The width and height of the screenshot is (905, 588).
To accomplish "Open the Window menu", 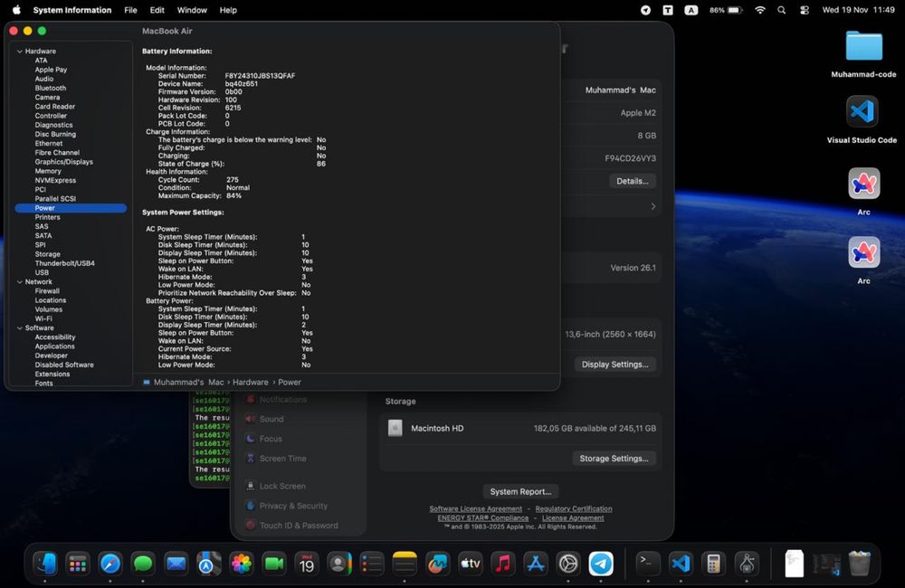I will [x=192, y=10].
